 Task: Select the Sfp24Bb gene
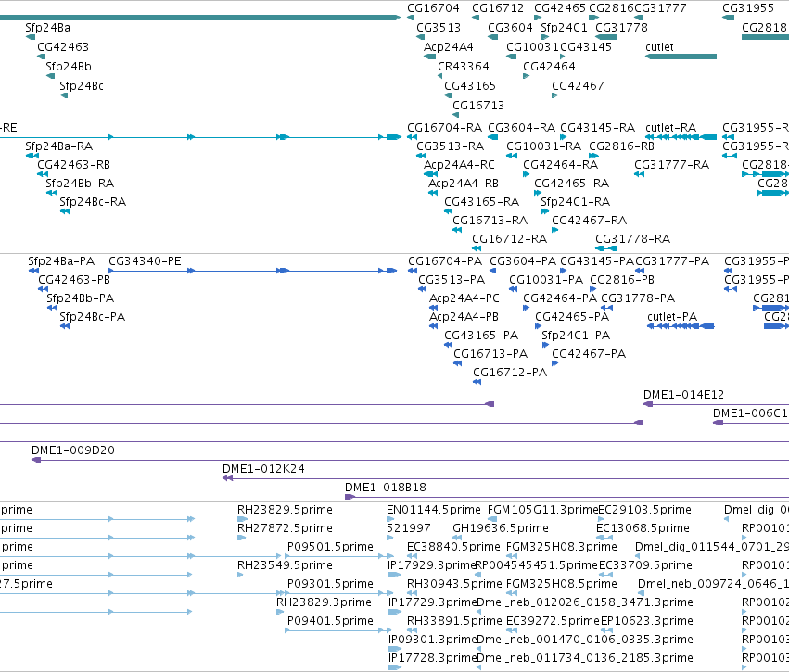[69, 67]
